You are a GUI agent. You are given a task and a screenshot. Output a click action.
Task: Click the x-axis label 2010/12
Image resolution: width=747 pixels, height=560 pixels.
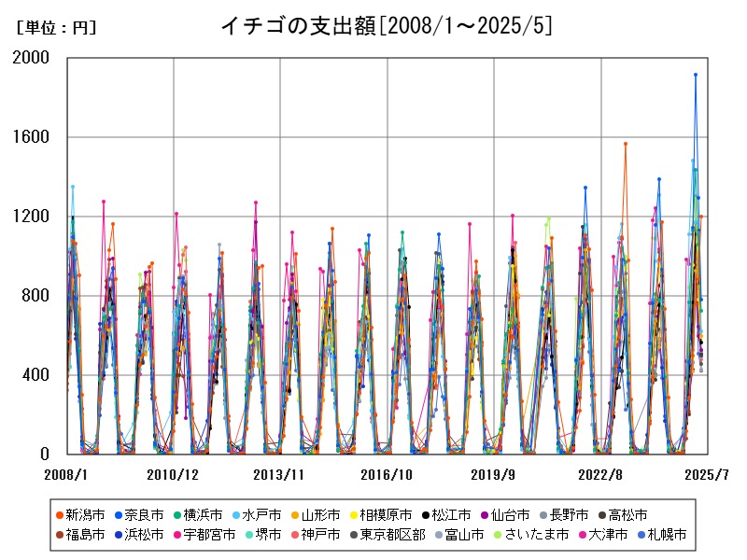(x=173, y=475)
